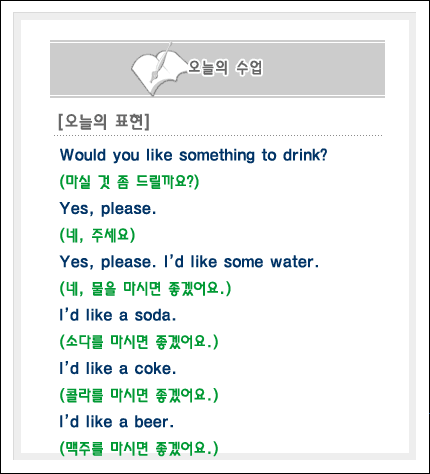Viewport: 430px width, 474px height.
Task: Click the word 'drink?' in first sentence
Action: click(x=305, y=155)
